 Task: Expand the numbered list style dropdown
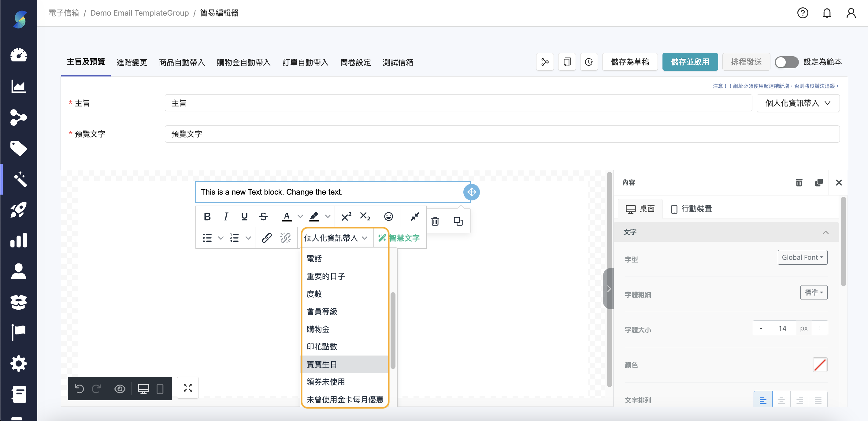tap(249, 238)
